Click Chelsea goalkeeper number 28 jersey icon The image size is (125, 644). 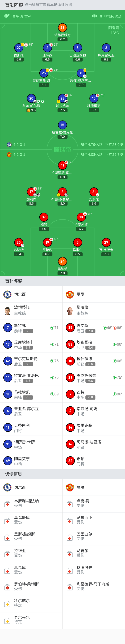tap(62, 28)
